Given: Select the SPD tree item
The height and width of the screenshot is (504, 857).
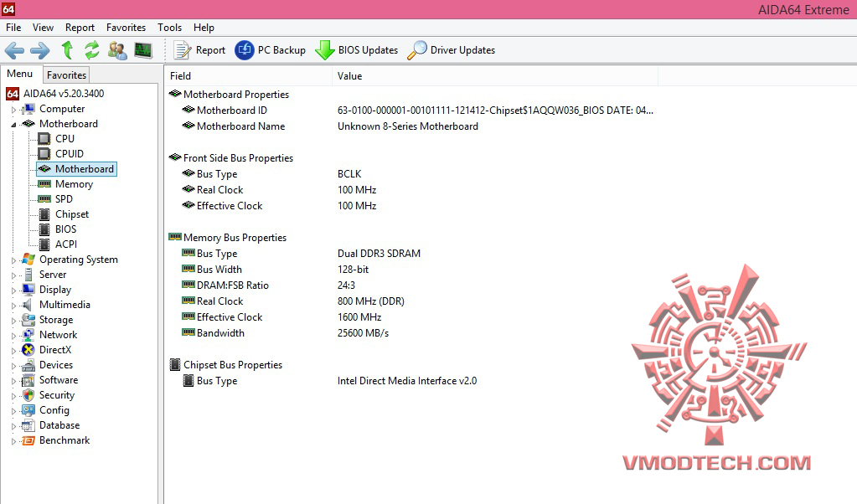Looking at the screenshot, I should (x=64, y=198).
